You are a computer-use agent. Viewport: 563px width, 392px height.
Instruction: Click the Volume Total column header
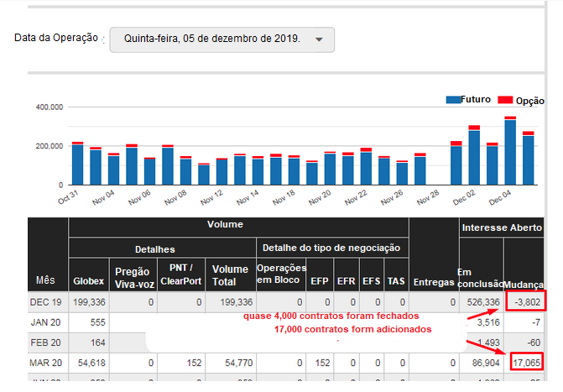230,275
